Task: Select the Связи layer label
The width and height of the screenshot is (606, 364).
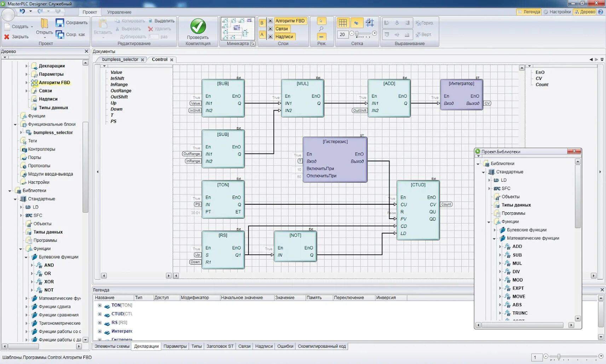Action: [x=282, y=29]
